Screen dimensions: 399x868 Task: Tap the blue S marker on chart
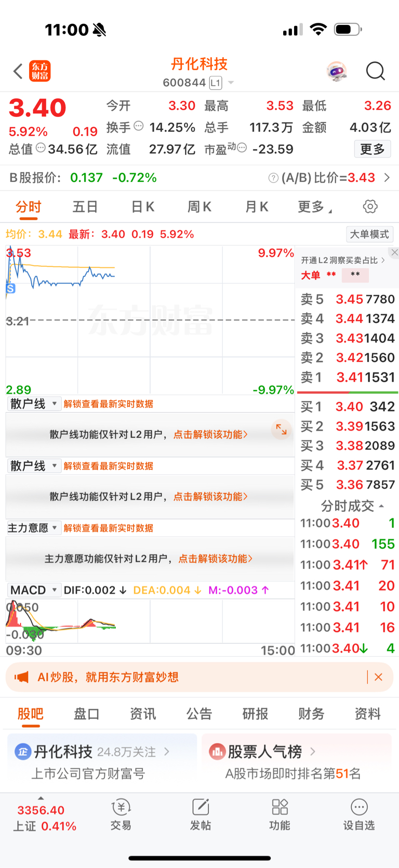coord(10,288)
